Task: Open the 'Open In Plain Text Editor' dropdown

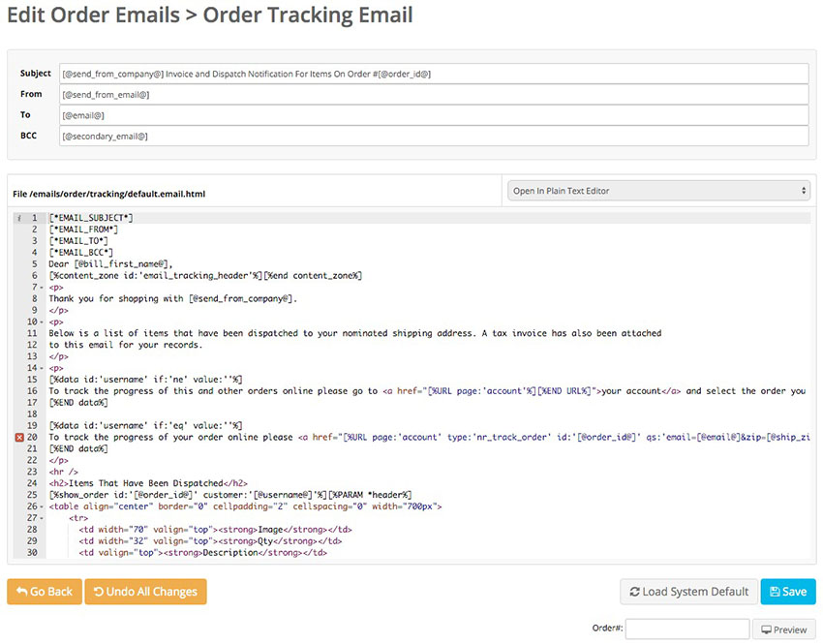Action: pos(658,191)
